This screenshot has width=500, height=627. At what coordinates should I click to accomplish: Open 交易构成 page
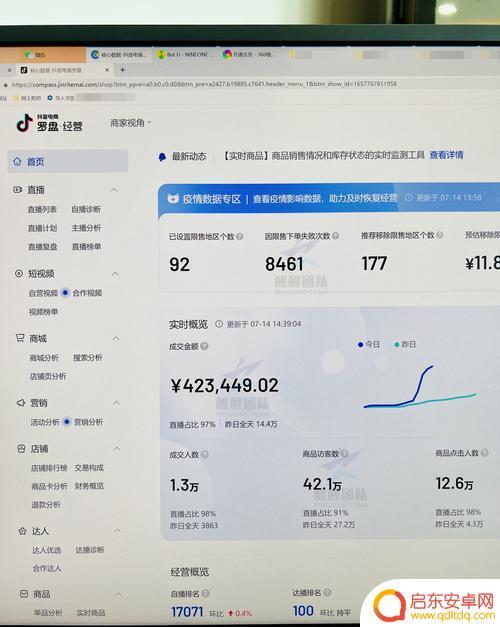coord(89,467)
